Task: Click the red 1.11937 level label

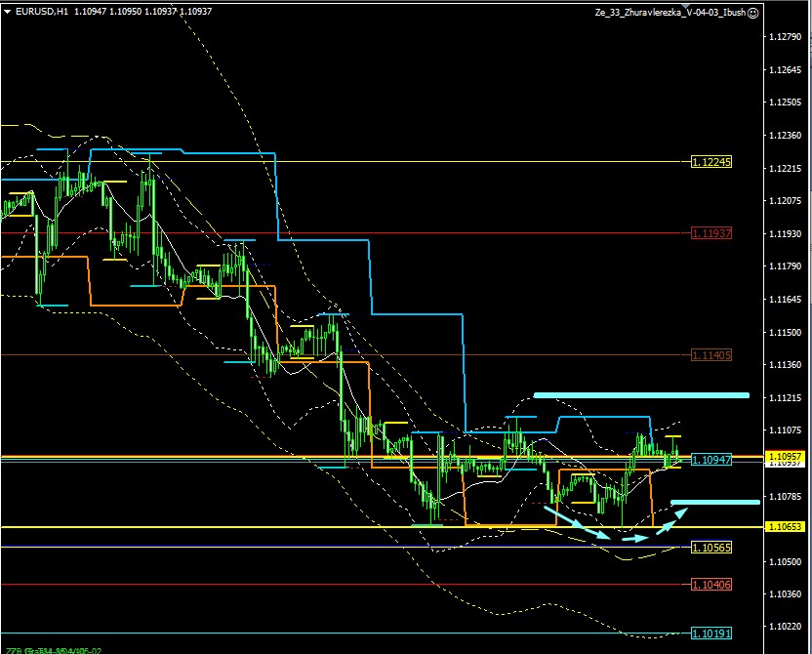Action: click(710, 233)
